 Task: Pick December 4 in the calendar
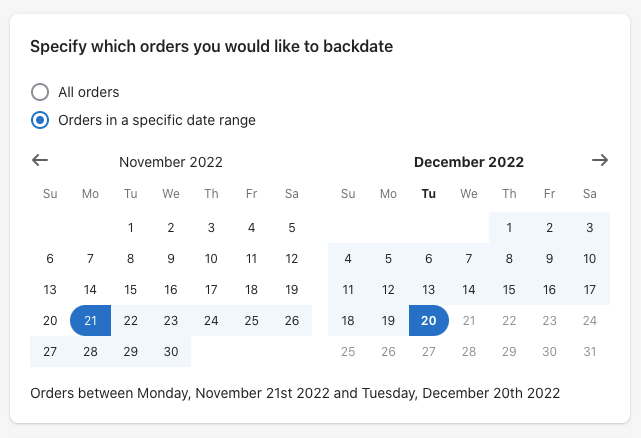point(348,258)
